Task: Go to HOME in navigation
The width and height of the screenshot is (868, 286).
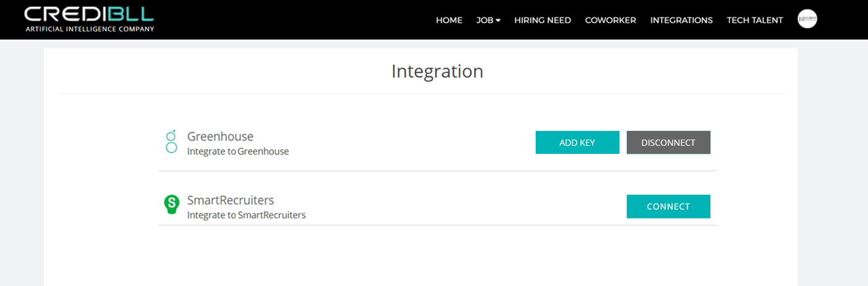Action: [x=449, y=20]
